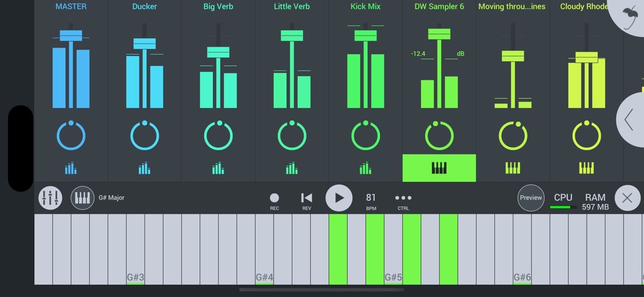Select the Ducker channel label
The image size is (644, 297).
point(144,6)
